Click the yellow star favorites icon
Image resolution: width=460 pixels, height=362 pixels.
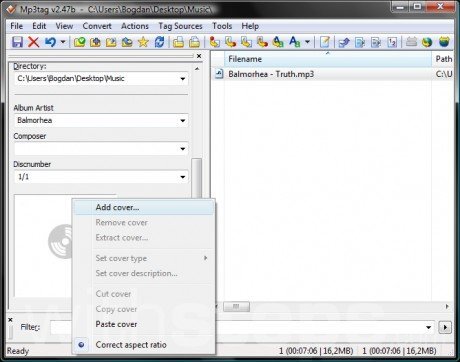143,42
